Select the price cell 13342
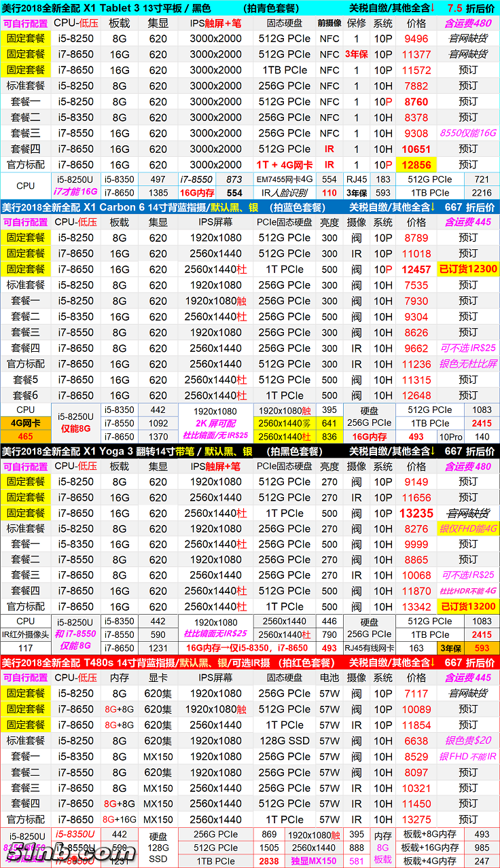The width and height of the screenshot is (500, 868). [416, 607]
